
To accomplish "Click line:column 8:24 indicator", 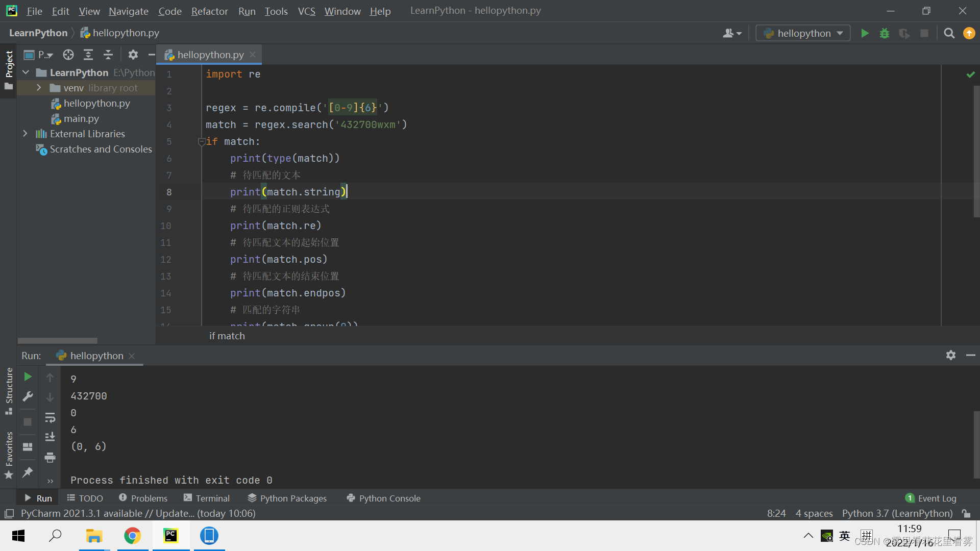I will click(776, 513).
